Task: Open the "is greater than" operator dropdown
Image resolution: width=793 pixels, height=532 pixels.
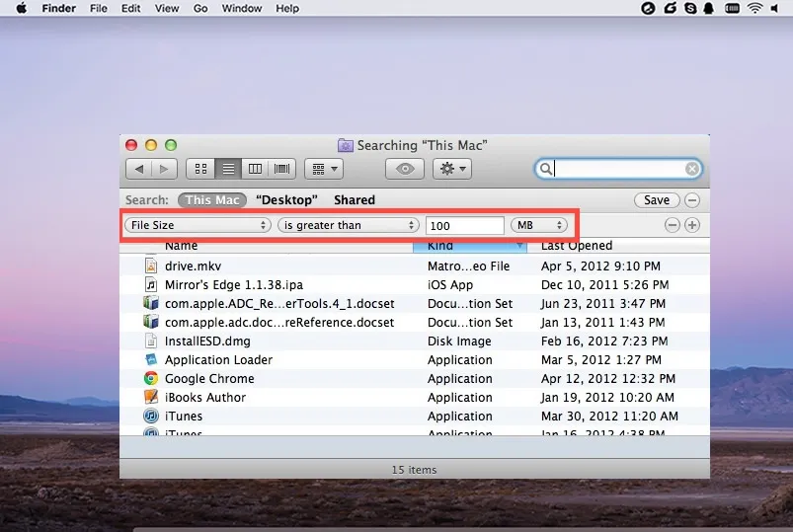Action: pyautogui.click(x=349, y=225)
